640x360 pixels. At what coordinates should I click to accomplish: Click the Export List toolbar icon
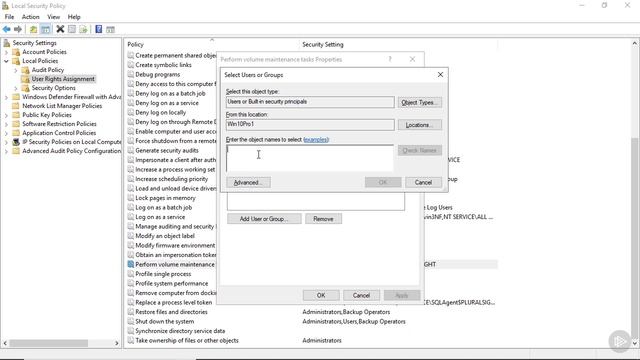coord(83,29)
